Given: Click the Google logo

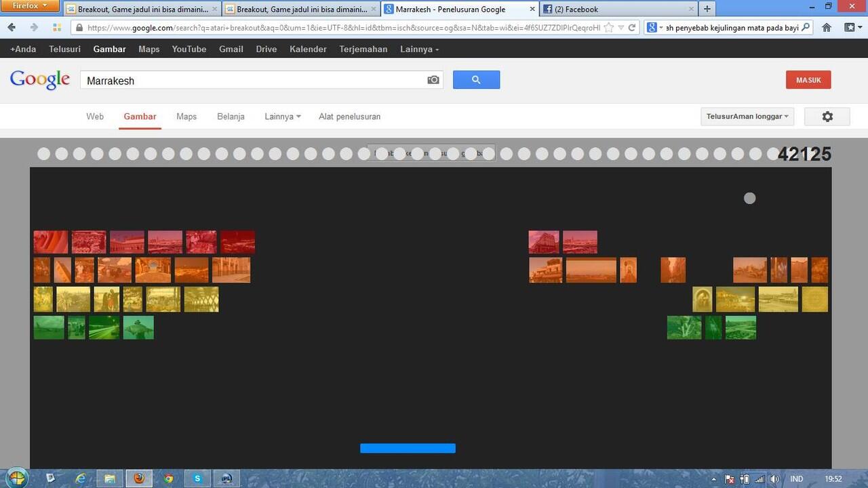Looking at the screenshot, I should [x=40, y=80].
